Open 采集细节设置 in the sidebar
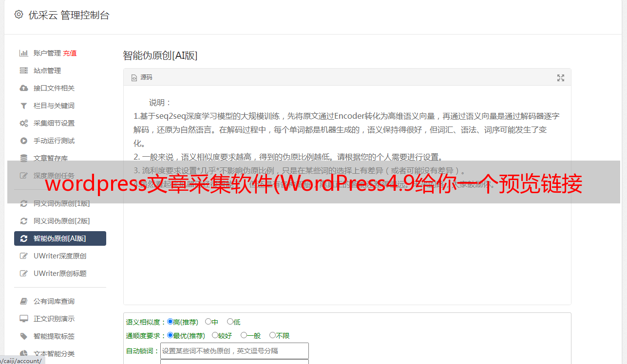Screen dimensions: 627x364 click(x=54, y=123)
